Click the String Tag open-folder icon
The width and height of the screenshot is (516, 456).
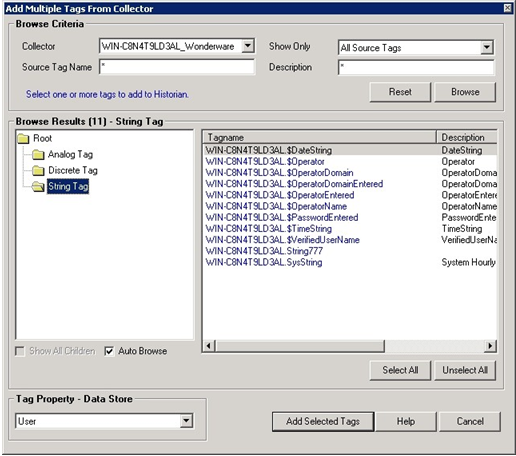point(38,187)
